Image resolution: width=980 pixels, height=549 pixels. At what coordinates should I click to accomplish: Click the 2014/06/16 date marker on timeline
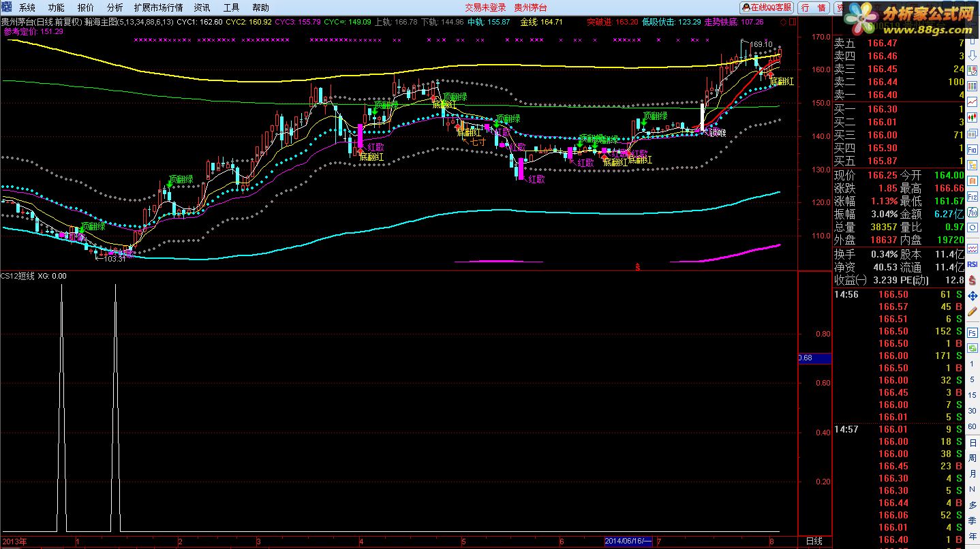click(x=628, y=542)
